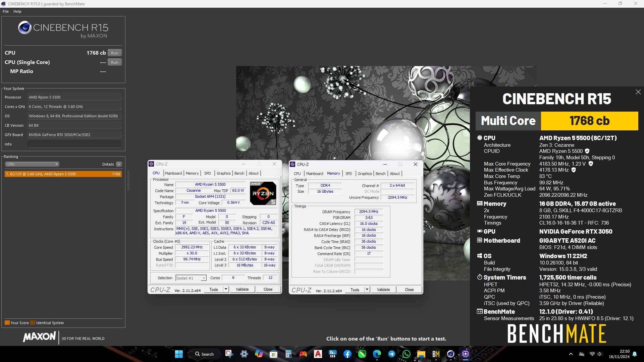Screen dimensions: 644x362
Task: Select the 6C/12T Ryzen 5 5500 ranking entry
Action: (x=63, y=174)
